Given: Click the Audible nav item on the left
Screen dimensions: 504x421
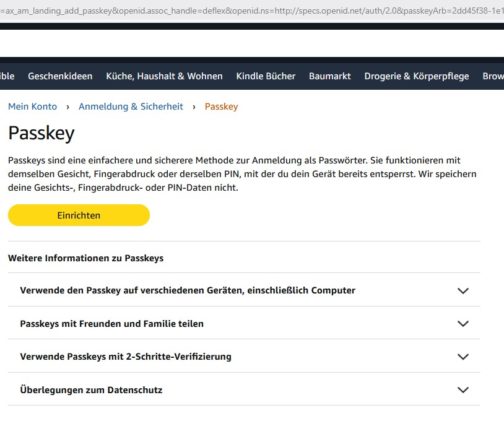Looking at the screenshot, I should (x=5, y=76).
